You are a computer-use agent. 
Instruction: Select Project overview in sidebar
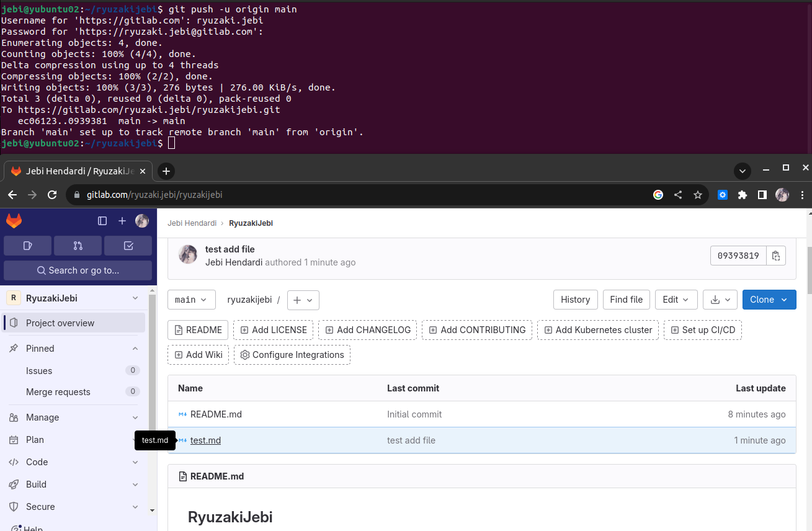tap(74, 323)
